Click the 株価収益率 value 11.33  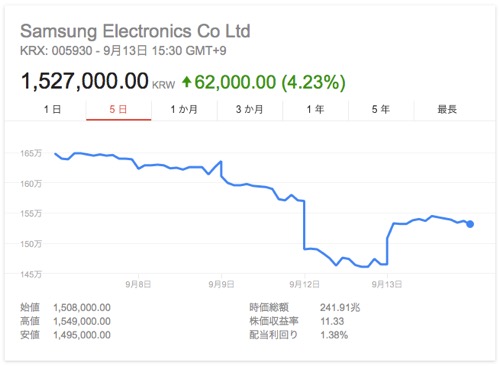click(x=332, y=321)
